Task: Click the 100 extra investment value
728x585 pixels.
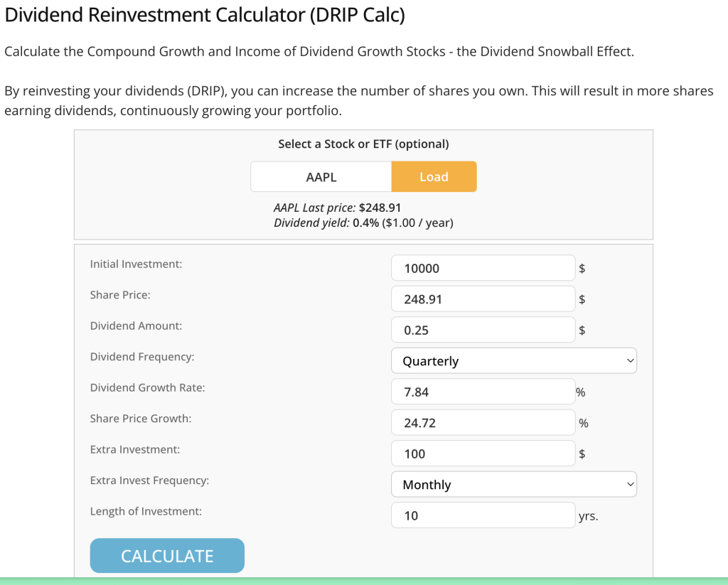Action: pos(482,453)
